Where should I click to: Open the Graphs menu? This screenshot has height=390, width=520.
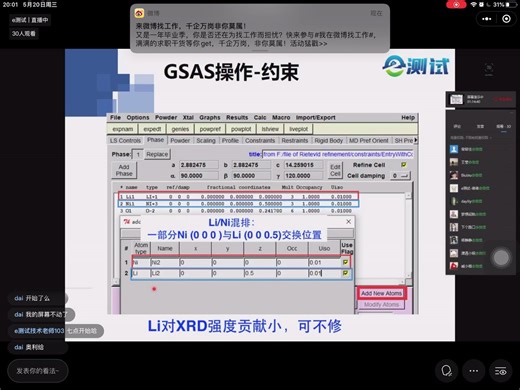[210, 117]
